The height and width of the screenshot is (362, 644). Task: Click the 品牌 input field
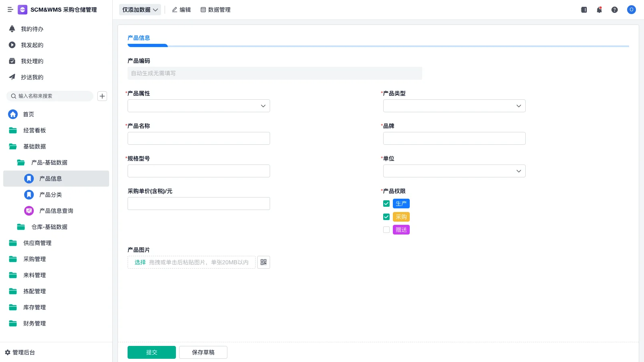pyautogui.click(x=454, y=138)
